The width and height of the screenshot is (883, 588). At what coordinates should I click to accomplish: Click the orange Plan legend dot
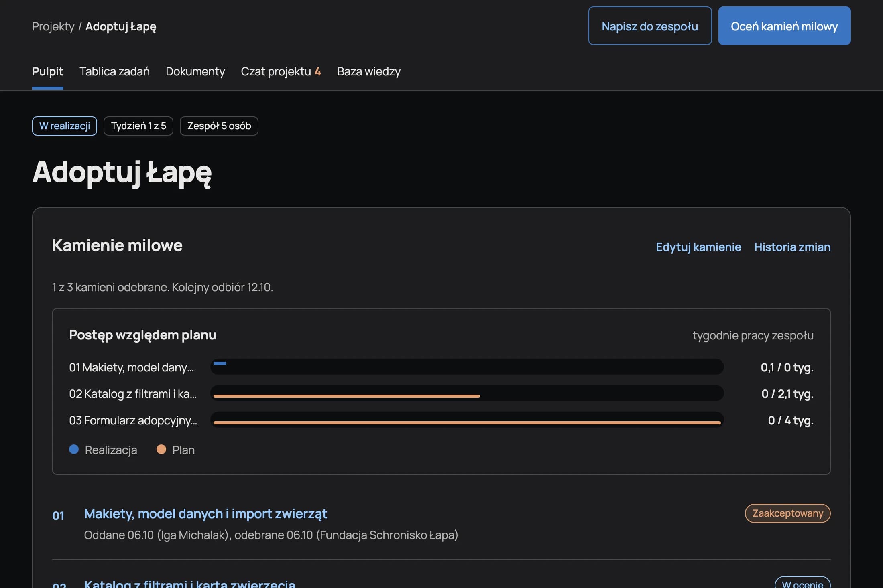pos(161,449)
